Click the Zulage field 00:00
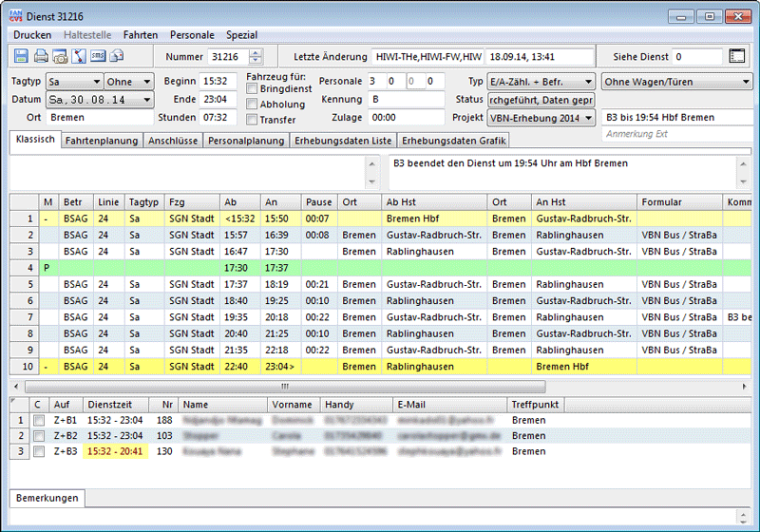The height and width of the screenshot is (532, 760). click(406, 117)
